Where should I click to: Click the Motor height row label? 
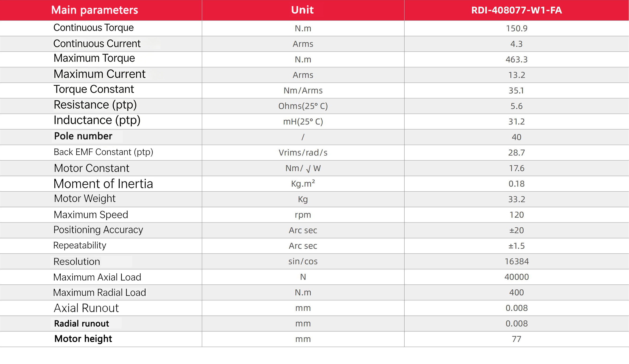click(83, 339)
